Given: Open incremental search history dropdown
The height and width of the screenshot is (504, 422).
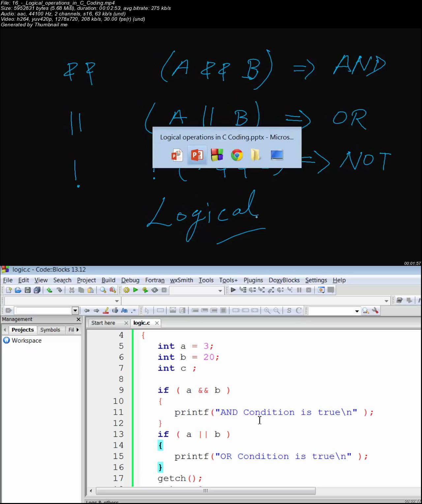Looking at the screenshot, I should pyautogui.click(x=75, y=311).
